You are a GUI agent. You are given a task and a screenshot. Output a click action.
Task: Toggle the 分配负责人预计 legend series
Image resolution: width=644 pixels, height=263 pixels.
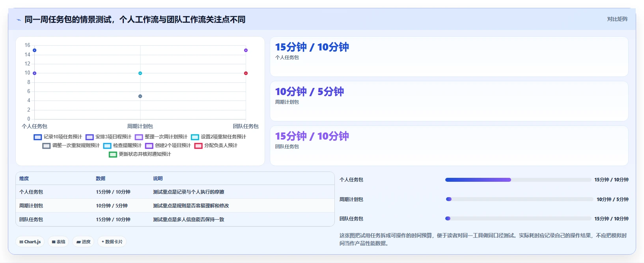point(216,145)
